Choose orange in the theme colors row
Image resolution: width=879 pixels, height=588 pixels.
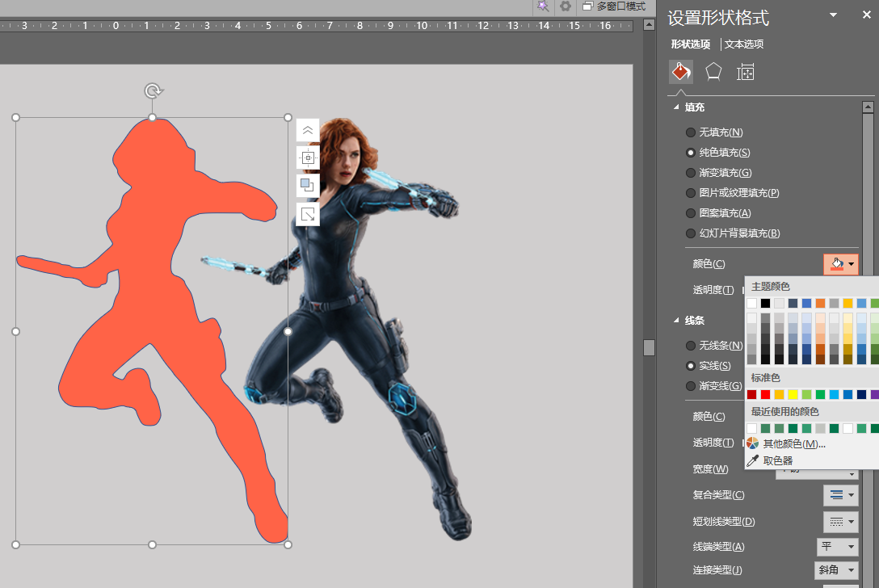pyautogui.click(x=820, y=303)
